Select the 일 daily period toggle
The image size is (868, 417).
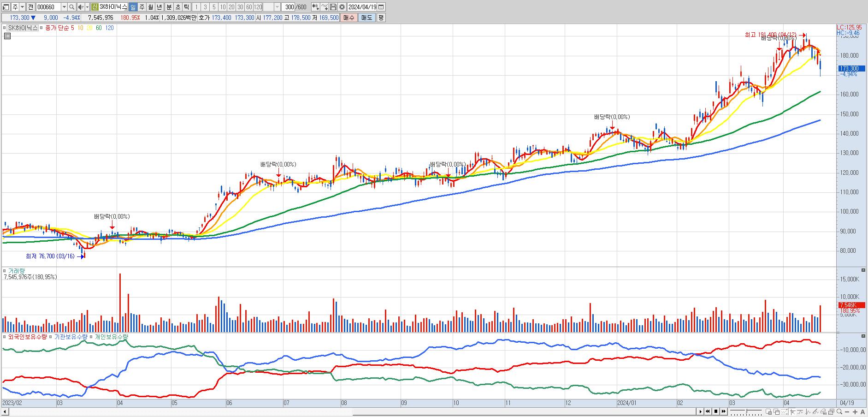133,7
